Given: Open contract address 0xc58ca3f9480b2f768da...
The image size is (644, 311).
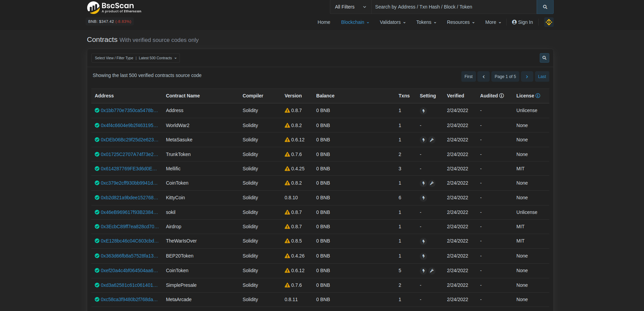Looking at the screenshot, I should coord(129,299).
